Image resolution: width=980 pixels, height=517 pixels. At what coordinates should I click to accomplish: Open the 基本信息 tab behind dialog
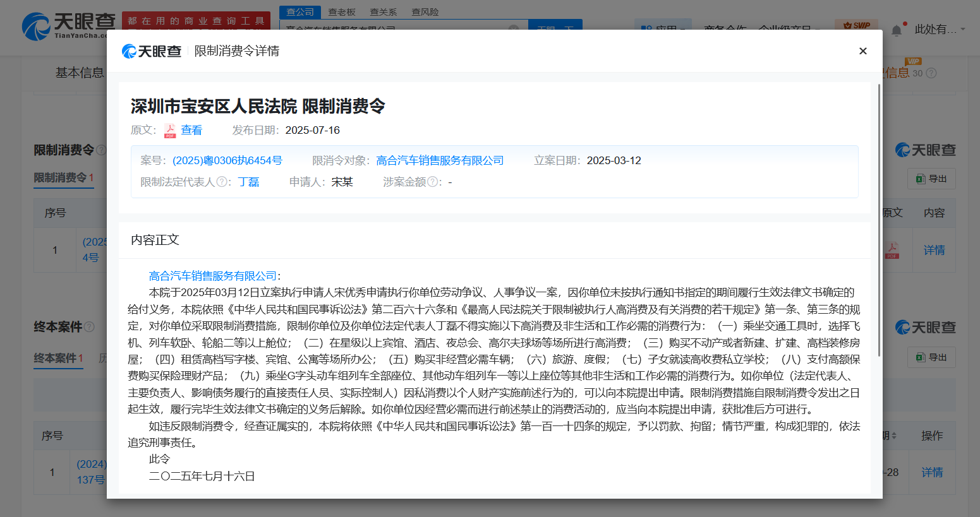coord(80,73)
